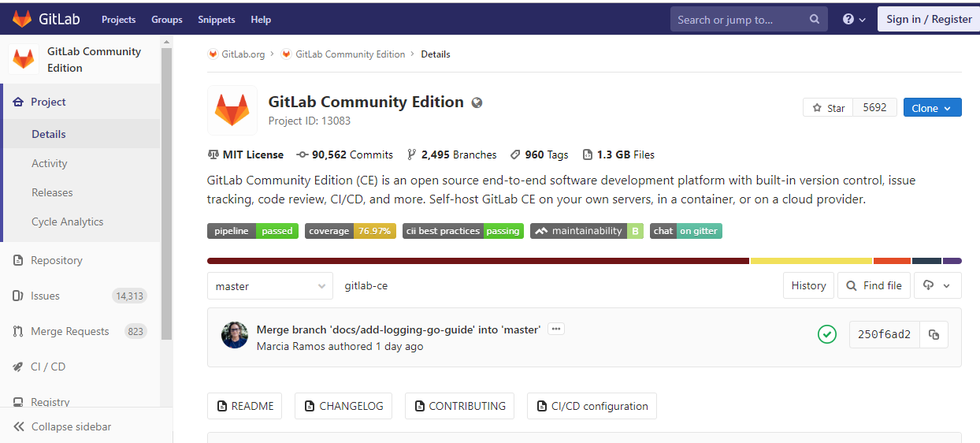Open the 960 Tags link

[539, 154]
